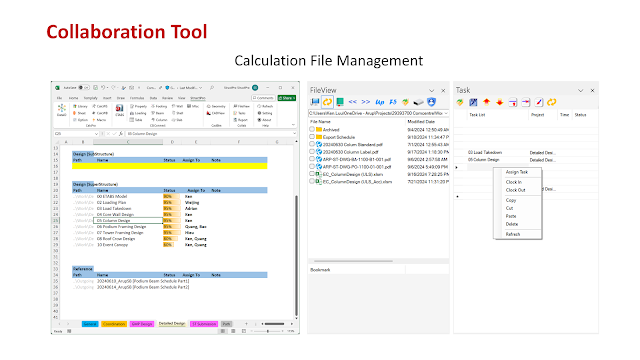The width and height of the screenshot is (640, 360).
Task: Choose 'Clock In' from context menu
Action: pos(513,182)
